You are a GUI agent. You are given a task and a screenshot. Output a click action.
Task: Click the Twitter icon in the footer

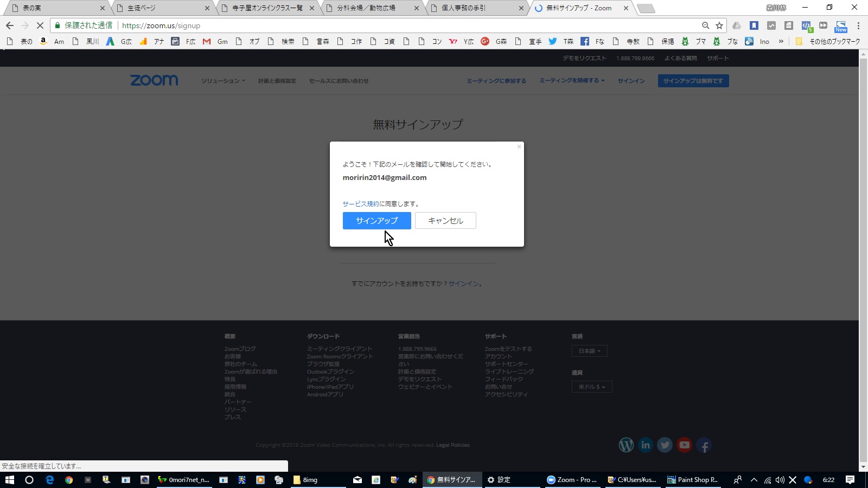[x=665, y=445]
